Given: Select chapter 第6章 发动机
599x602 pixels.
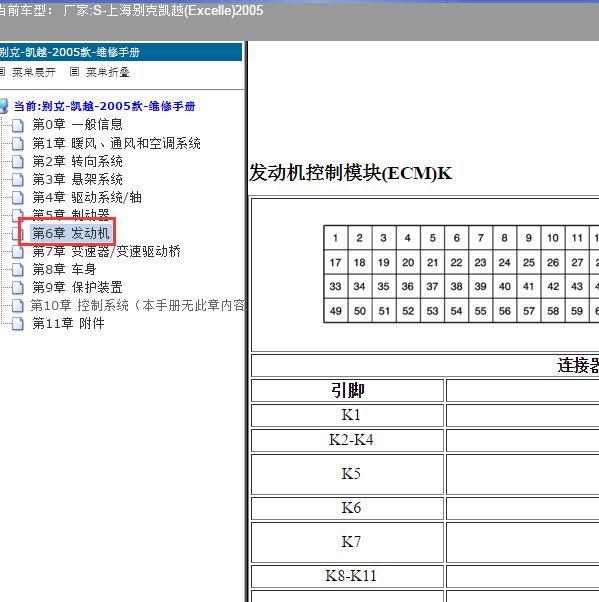Looking at the screenshot, I should pos(71,233).
